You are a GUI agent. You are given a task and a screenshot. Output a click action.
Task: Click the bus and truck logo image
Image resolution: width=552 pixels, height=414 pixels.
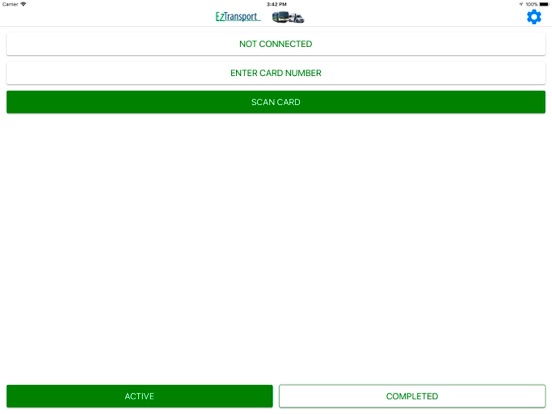pyautogui.click(x=288, y=17)
